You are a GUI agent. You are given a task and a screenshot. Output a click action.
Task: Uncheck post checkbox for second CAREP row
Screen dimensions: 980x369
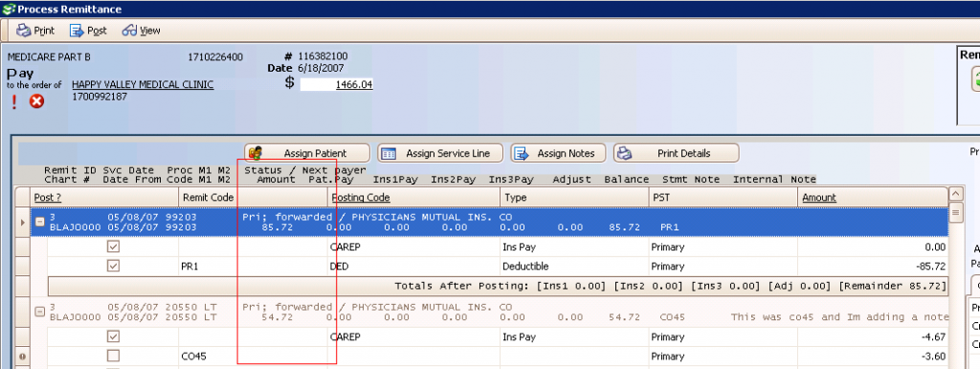pyautogui.click(x=113, y=336)
